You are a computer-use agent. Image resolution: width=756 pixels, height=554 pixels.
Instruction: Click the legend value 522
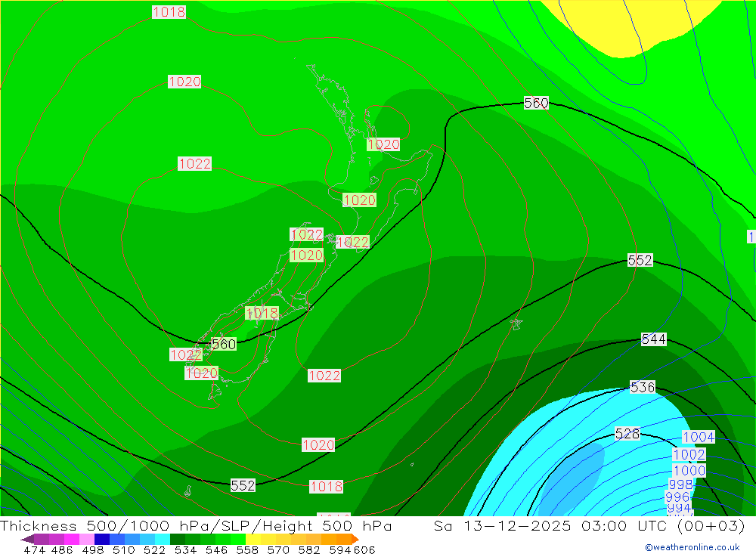point(154,549)
